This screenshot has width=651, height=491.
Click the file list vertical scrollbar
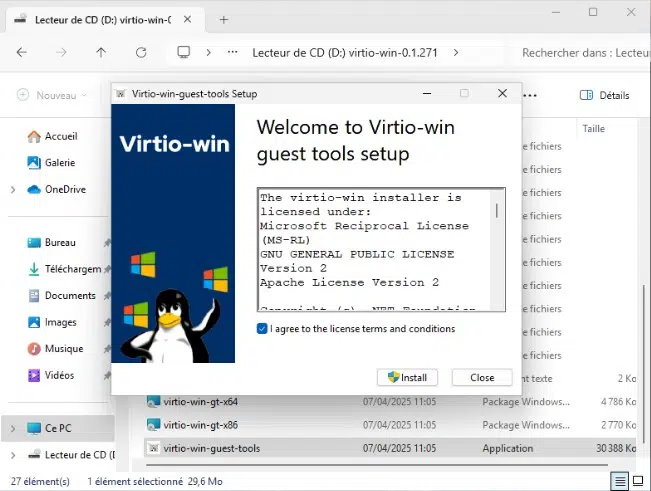[x=644, y=365]
